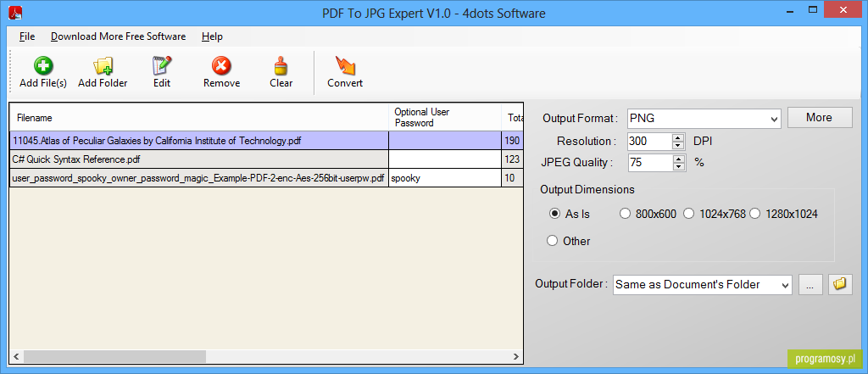Open the File menu

(27, 36)
